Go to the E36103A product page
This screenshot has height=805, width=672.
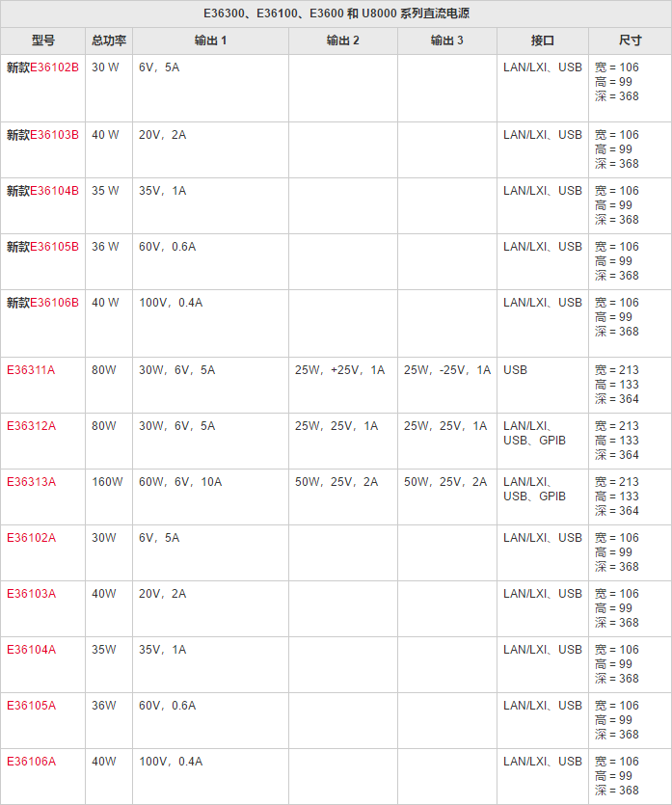point(31,594)
